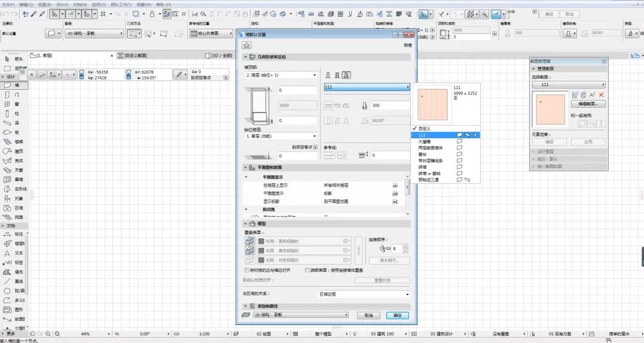The width and height of the screenshot is (644, 343).
Task: Select the Door tool in toolbox
Action: pos(14,95)
